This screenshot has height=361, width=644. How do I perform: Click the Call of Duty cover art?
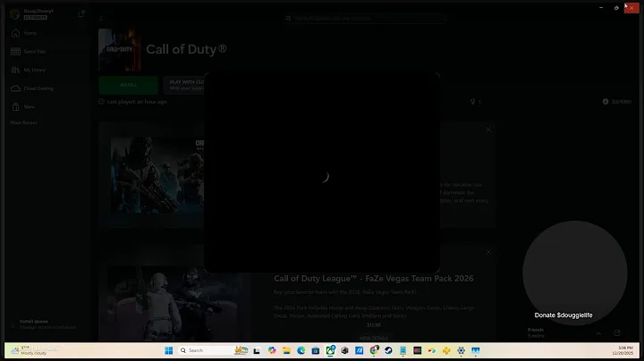(120, 50)
